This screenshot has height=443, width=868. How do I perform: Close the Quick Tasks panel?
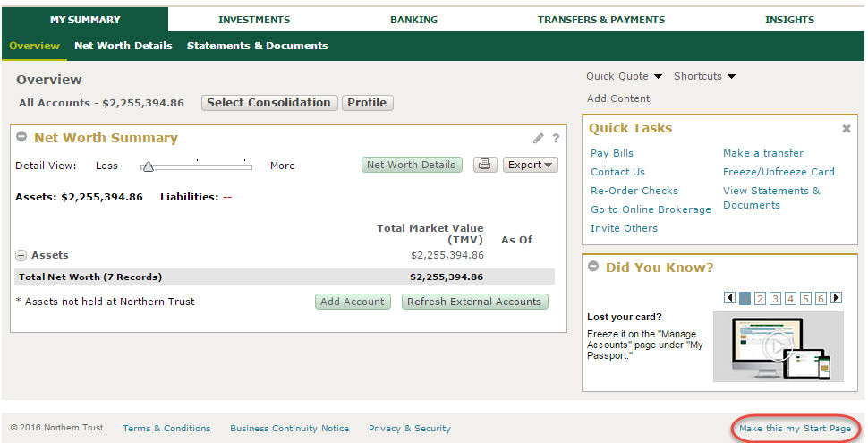tap(847, 129)
